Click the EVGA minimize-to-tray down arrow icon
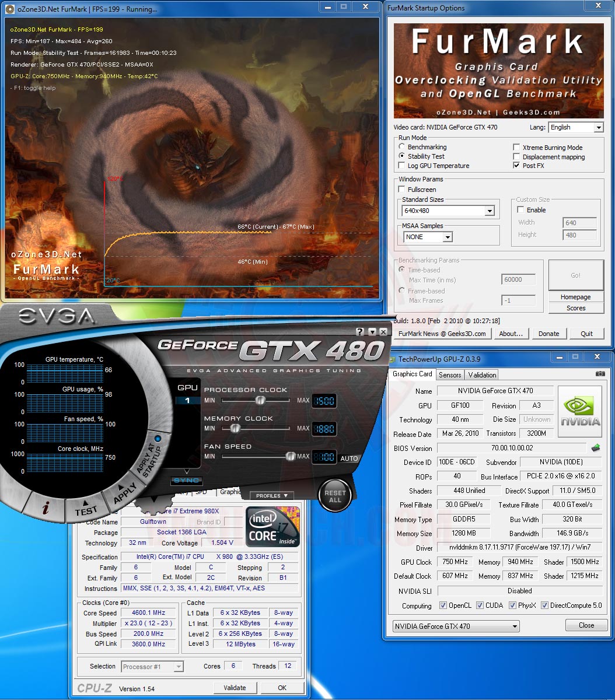Viewport: 615px width, 700px height. (372, 331)
